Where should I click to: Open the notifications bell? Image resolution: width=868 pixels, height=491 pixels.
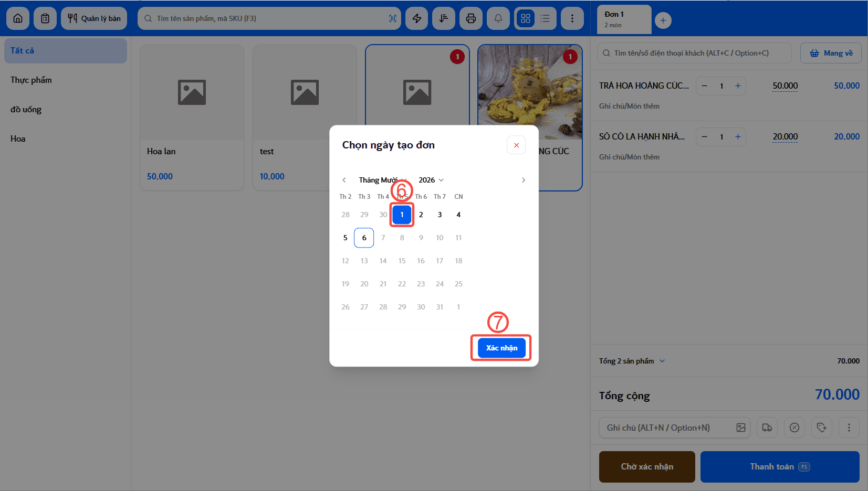coord(498,18)
